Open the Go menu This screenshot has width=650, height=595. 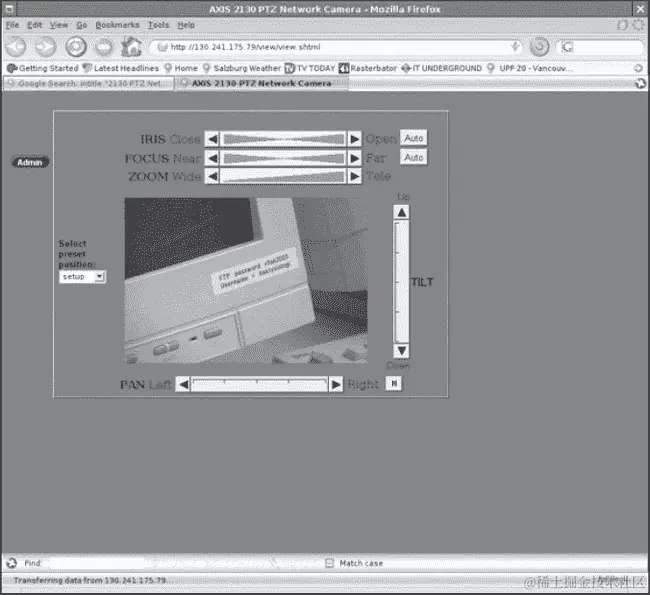tap(82, 25)
